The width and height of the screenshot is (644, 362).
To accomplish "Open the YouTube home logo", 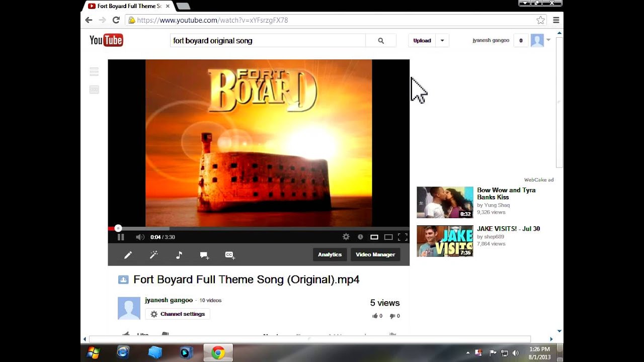I will [106, 40].
